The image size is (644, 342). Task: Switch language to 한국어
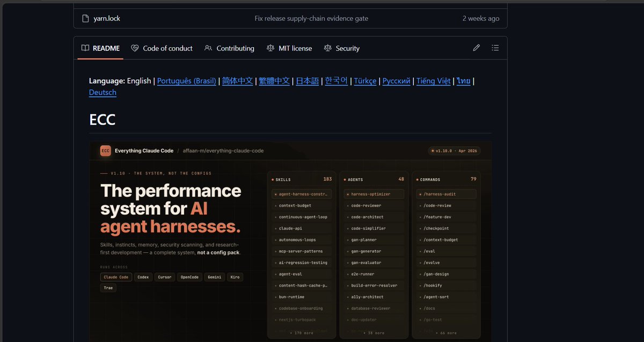pos(336,81)
